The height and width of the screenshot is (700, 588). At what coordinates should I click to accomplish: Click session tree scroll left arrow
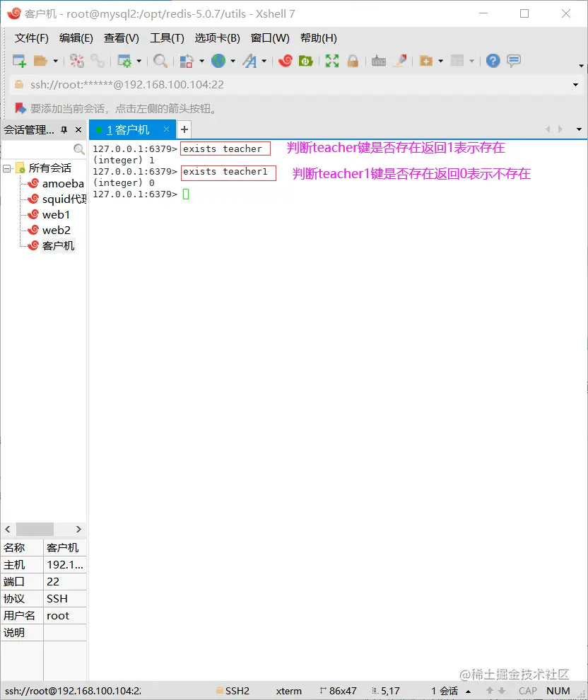pos(8,529)
